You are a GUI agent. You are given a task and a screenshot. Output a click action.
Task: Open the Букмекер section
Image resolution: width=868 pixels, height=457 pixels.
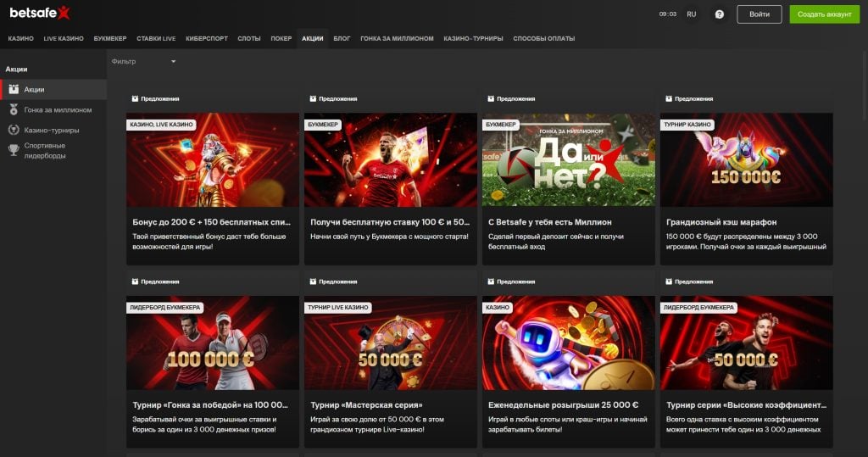pos(110,39)
